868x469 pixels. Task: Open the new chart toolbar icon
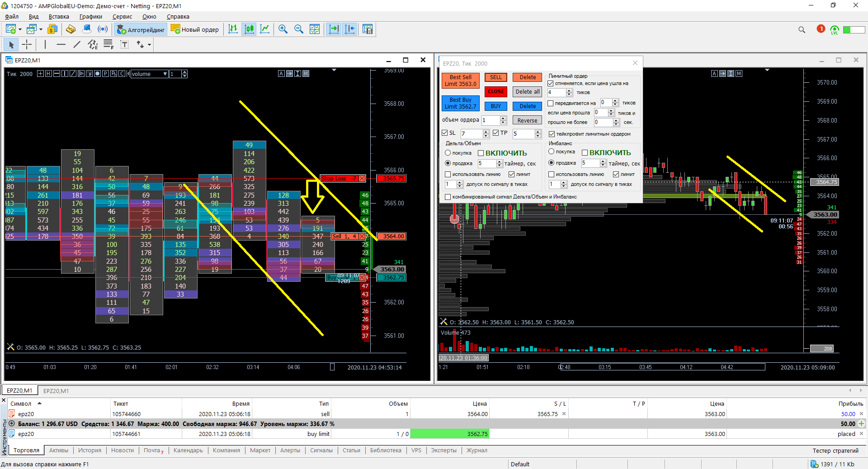[x=11, y=29]
